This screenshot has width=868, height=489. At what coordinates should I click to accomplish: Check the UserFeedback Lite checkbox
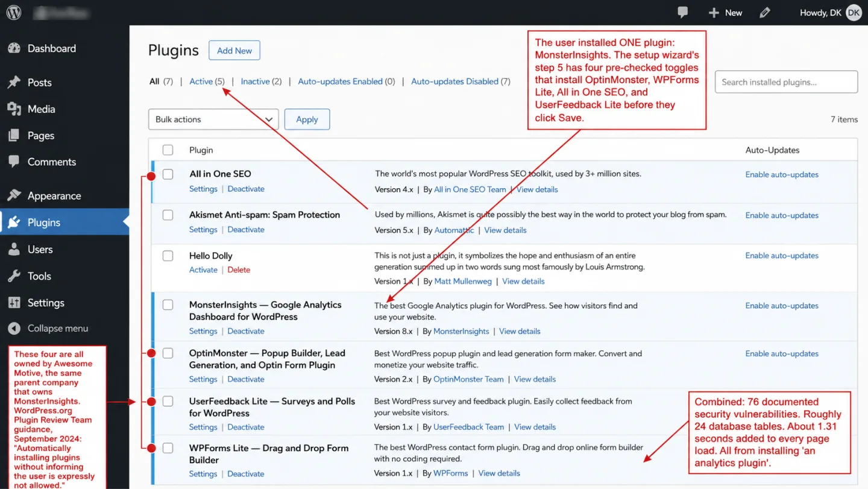click(168, 402)
